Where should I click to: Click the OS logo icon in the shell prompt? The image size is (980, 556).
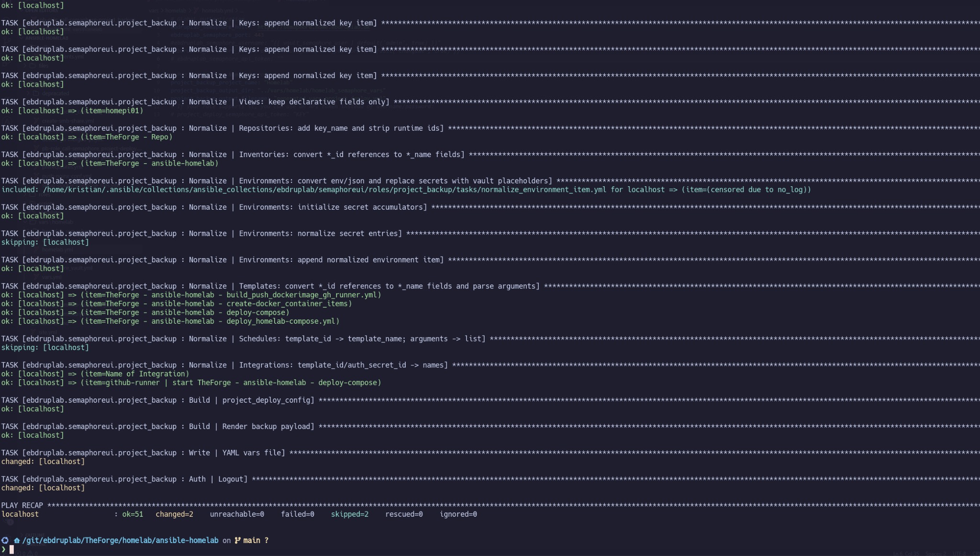tap(5, 540)
